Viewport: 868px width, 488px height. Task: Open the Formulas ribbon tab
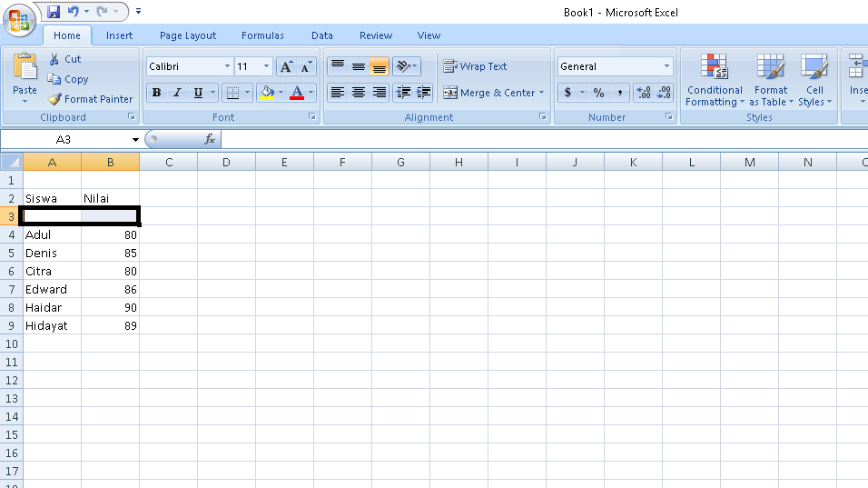(x=262, y=35)
